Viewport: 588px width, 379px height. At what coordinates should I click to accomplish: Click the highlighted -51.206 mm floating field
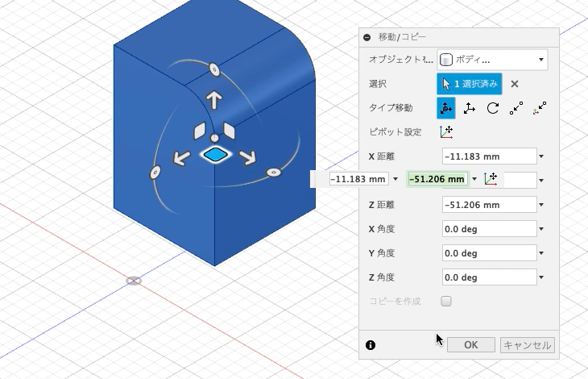pyautogui.click(x=437, y=179)
